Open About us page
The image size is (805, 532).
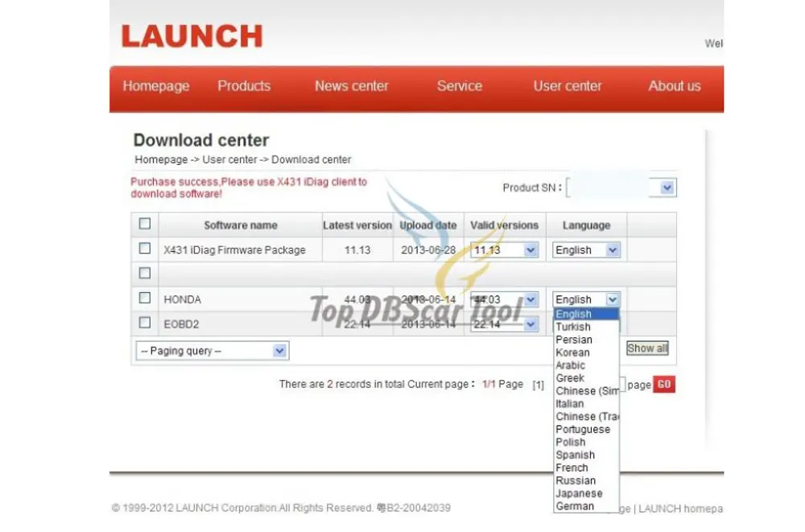click(x=674, y=86)
